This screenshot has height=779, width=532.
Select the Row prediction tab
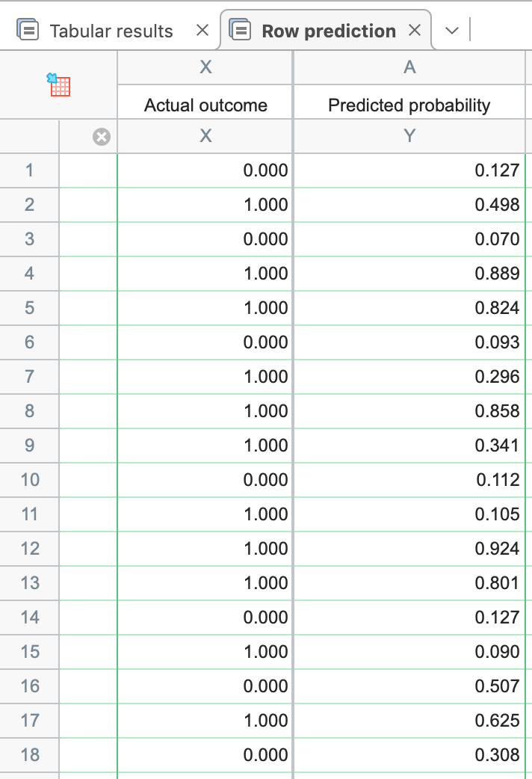(x=328, y=31)
